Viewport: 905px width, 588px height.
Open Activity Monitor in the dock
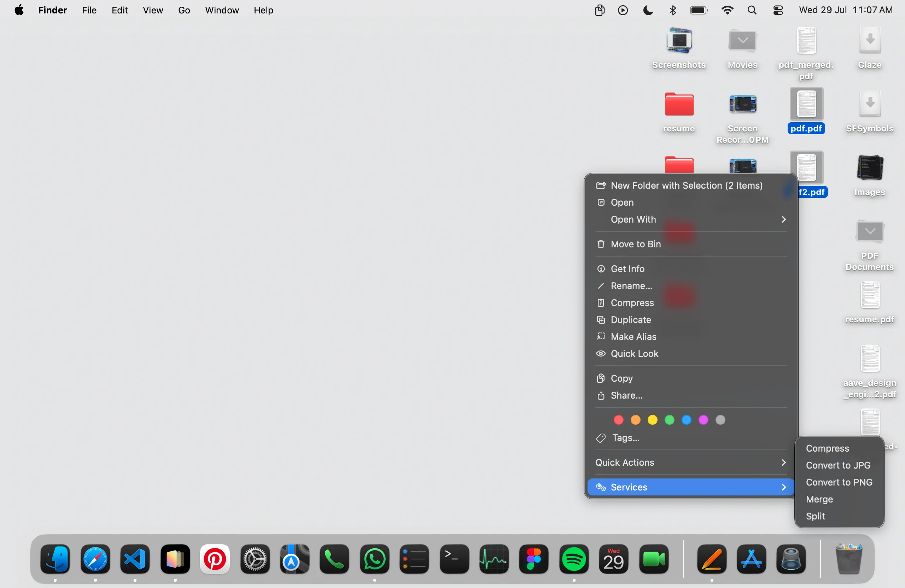[494, 559]
